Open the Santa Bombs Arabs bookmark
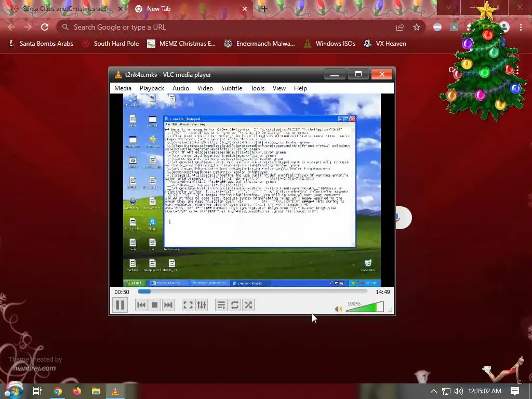Image resolution: width=532 pixels, height=399 pixels. pyautogui.click(x=41, y=44)
